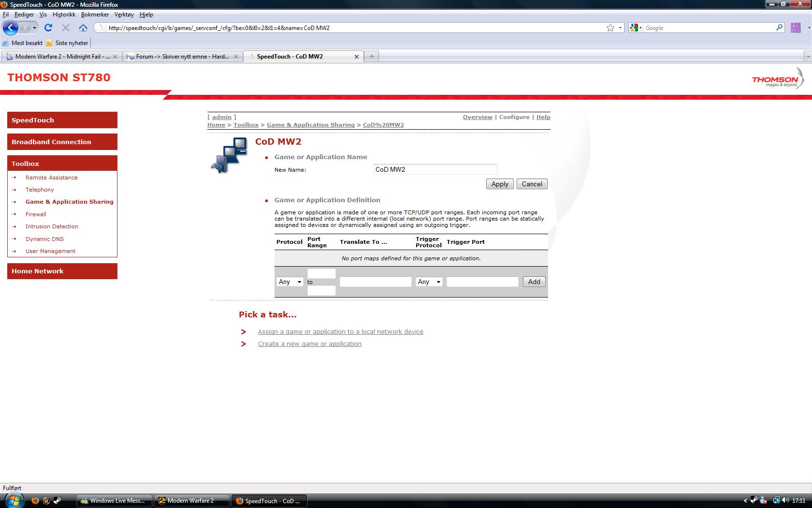Screen dimensions: 812x508
Task: Open the address bar history dropdown
Action: point(620,28)
